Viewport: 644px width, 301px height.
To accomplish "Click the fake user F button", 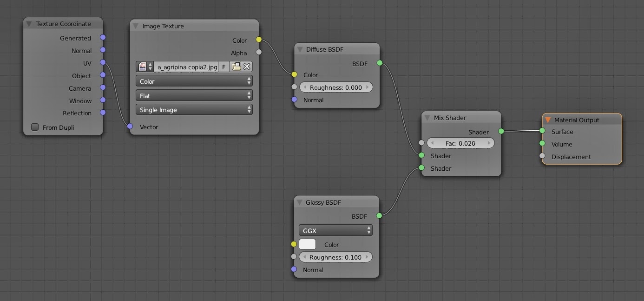I will pyautogui.click(x=223, y=67).
